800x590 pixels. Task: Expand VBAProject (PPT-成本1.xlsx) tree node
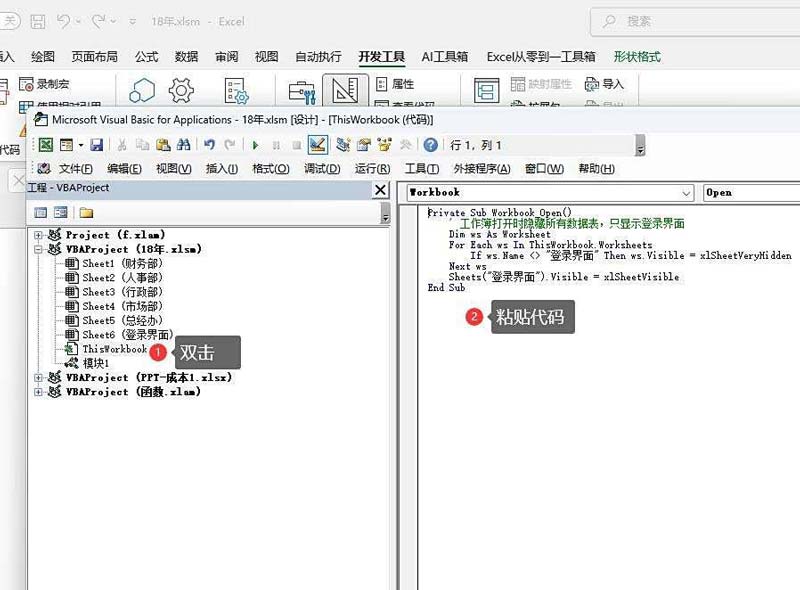click(x=38, y=378)
